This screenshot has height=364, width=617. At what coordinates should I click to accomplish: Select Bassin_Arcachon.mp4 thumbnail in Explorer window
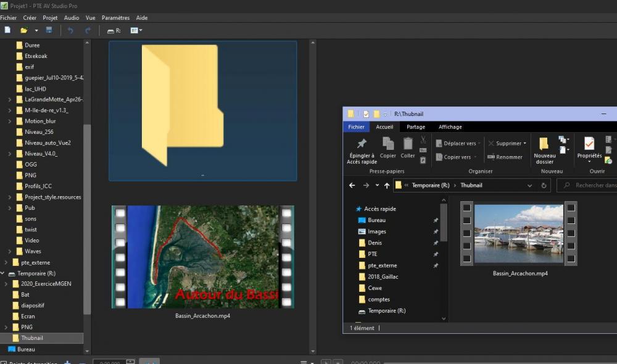pyautogui.click(x=520, y=233)
